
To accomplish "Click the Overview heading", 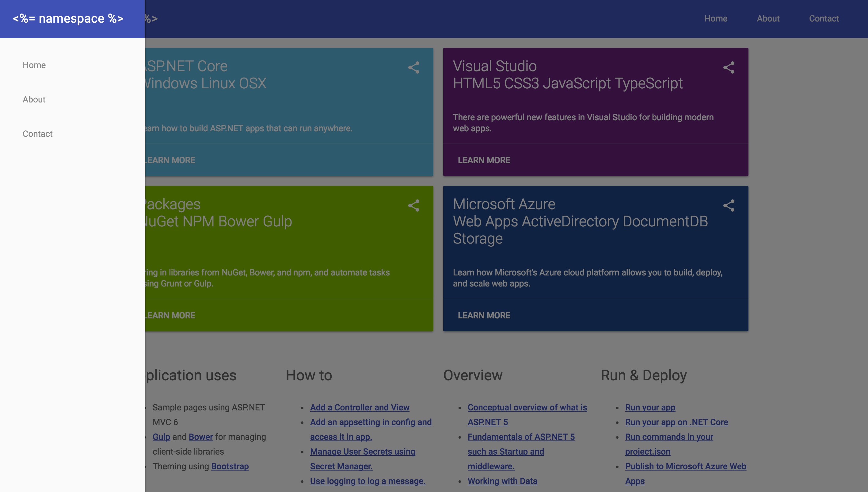I will 473,375.
